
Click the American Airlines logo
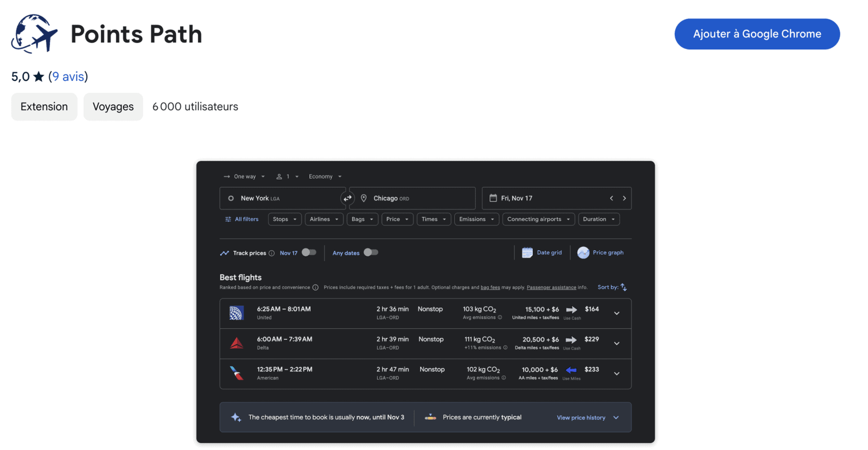[x=237, y=373]
